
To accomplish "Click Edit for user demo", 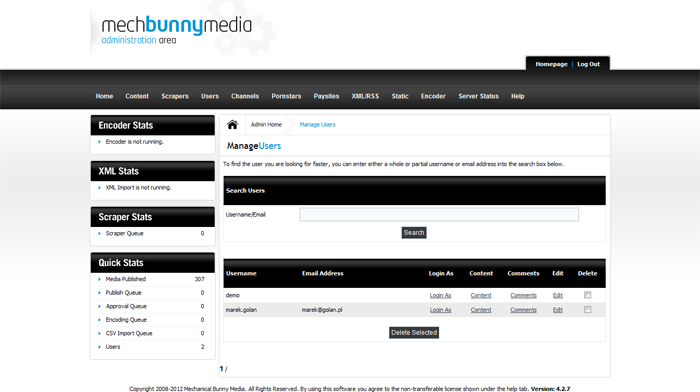I will tap(558, 296).
